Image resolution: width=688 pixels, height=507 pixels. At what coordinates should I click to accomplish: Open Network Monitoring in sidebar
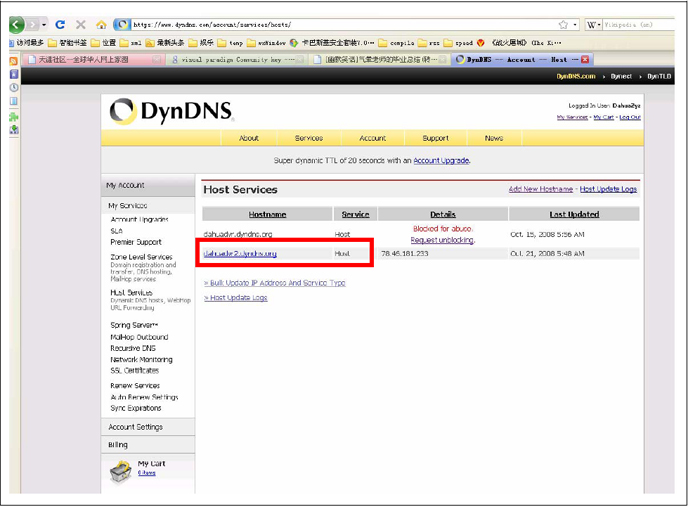coord(141,360)
